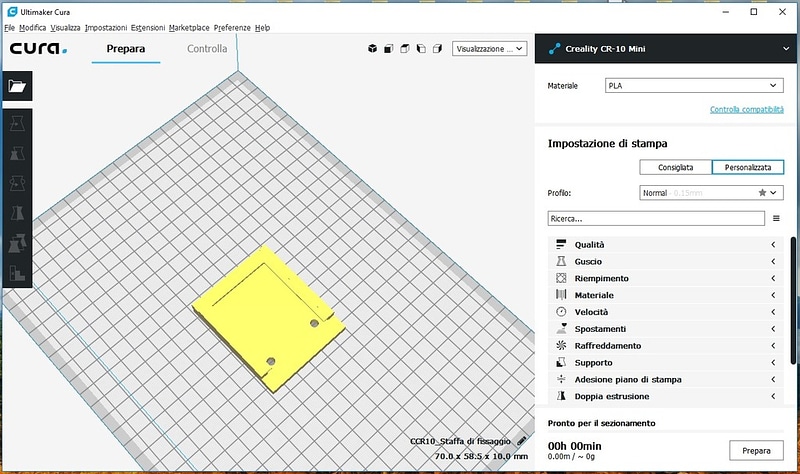
Task: Open the Visualizzazione view mode dropdown
Action: 489,48
